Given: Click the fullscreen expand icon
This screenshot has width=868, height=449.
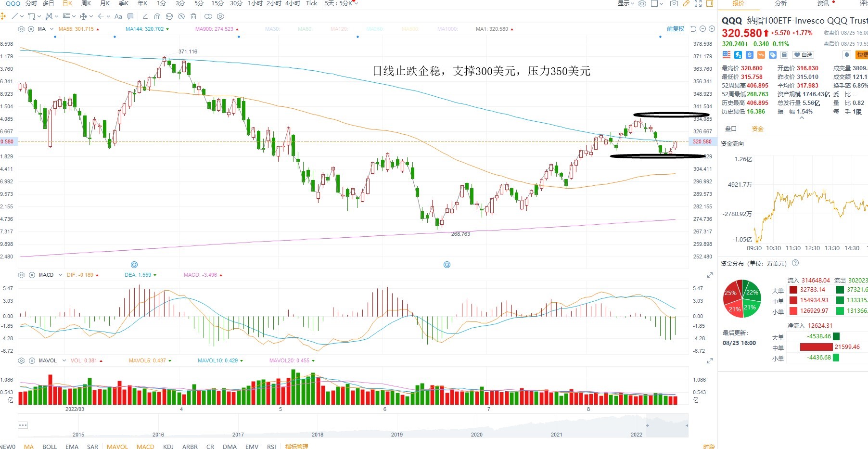Looking at the screenshot, I should point(698,3).
